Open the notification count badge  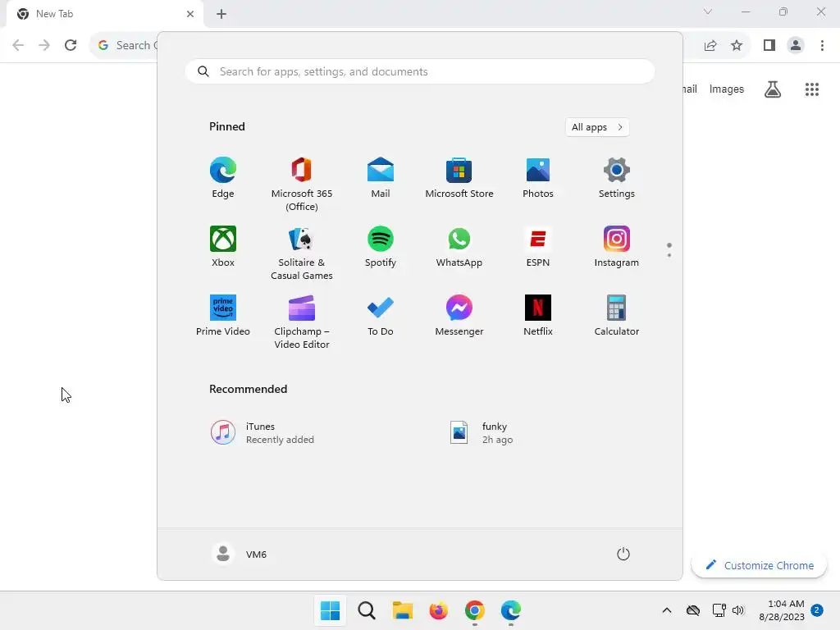[x=817, y=610]
